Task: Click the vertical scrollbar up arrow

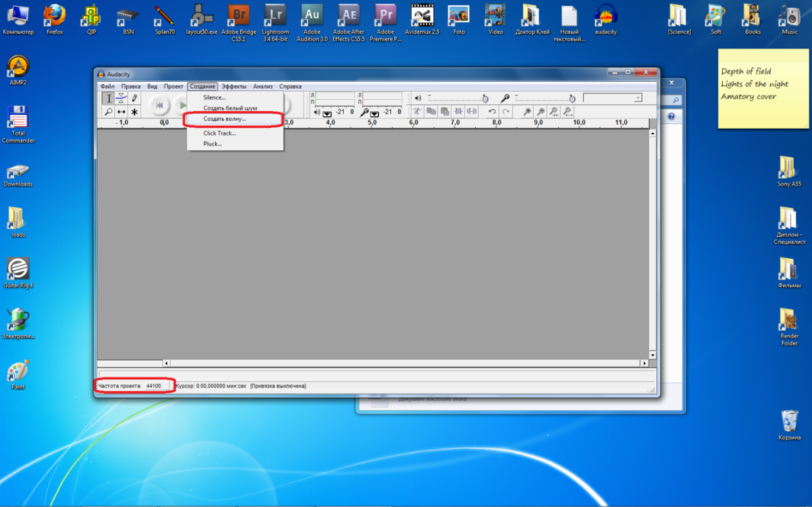Action: click(x=652, y=133)
